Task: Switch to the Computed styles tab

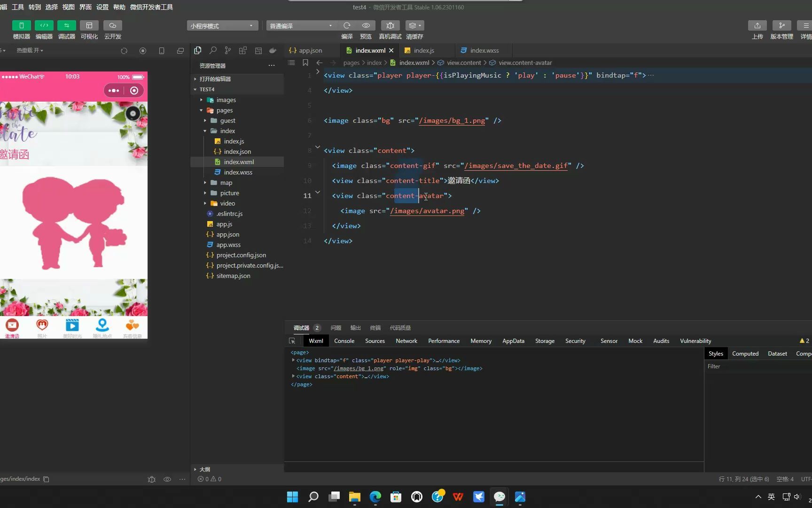Action: (745, 354)
